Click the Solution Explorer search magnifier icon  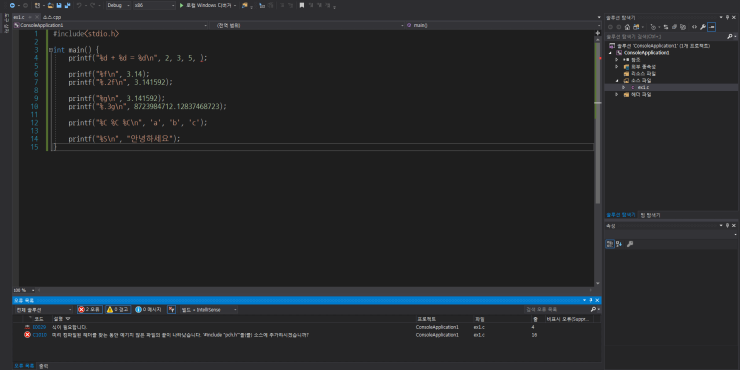tap(730, 36)
